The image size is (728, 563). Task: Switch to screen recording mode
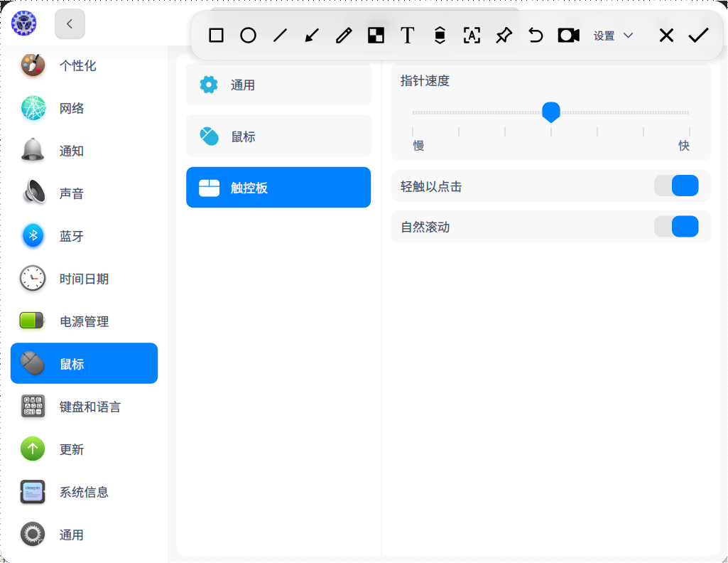click(x=568, y=36)
